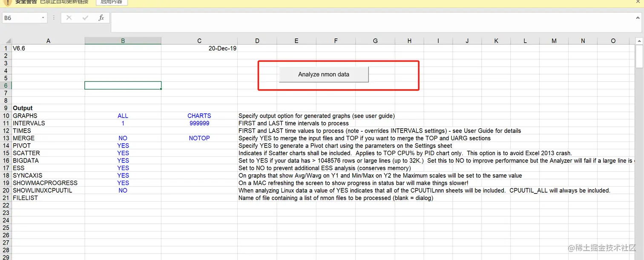The height and width of the screenshot is (260, 644).
Task: Click the GRAPHS output option description text
Action: (x=316, y=116)
